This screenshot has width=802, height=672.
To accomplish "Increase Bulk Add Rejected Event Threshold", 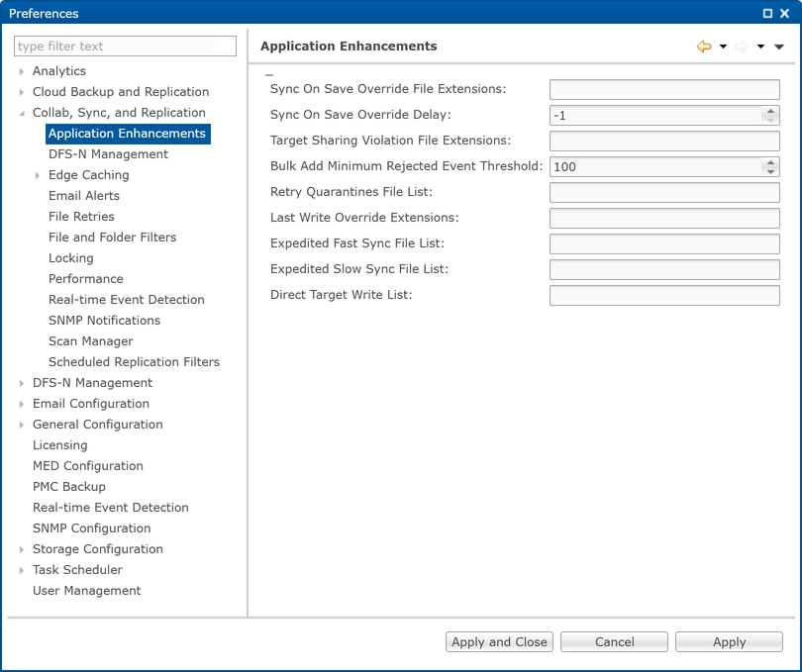I will pos(770,162).
